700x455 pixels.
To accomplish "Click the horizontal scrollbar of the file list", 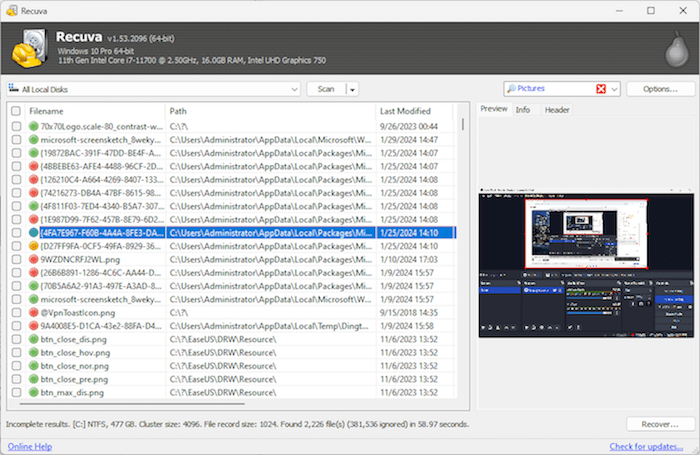I will 132,404.
